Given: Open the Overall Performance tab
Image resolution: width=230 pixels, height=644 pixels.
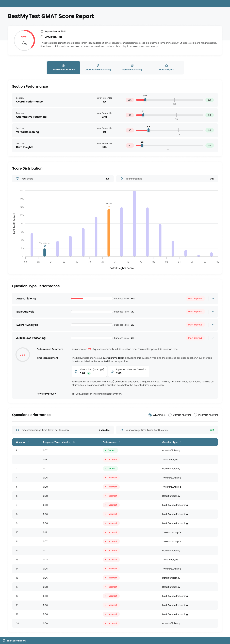Looking at the screenshot, I should click(63, 67).
